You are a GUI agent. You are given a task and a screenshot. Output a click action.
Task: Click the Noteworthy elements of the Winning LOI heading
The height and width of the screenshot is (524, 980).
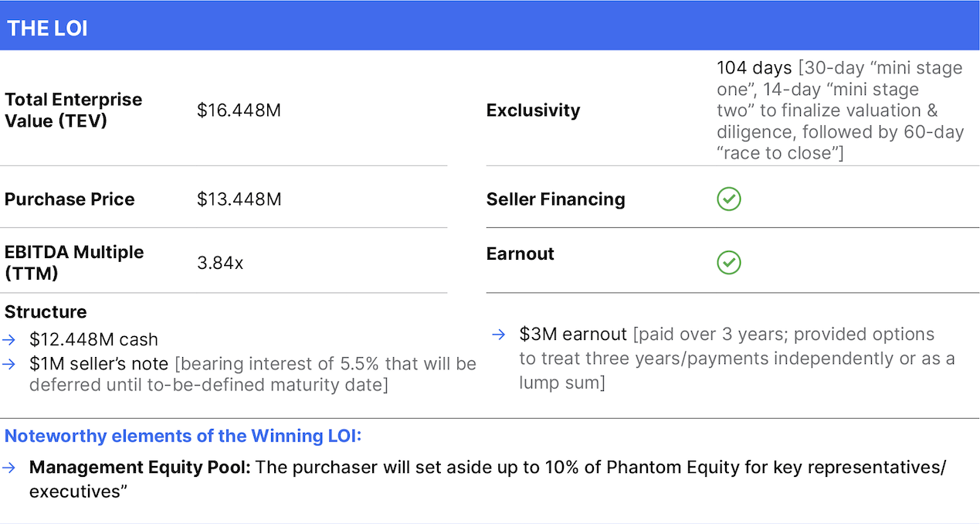[x=183, y=436]
